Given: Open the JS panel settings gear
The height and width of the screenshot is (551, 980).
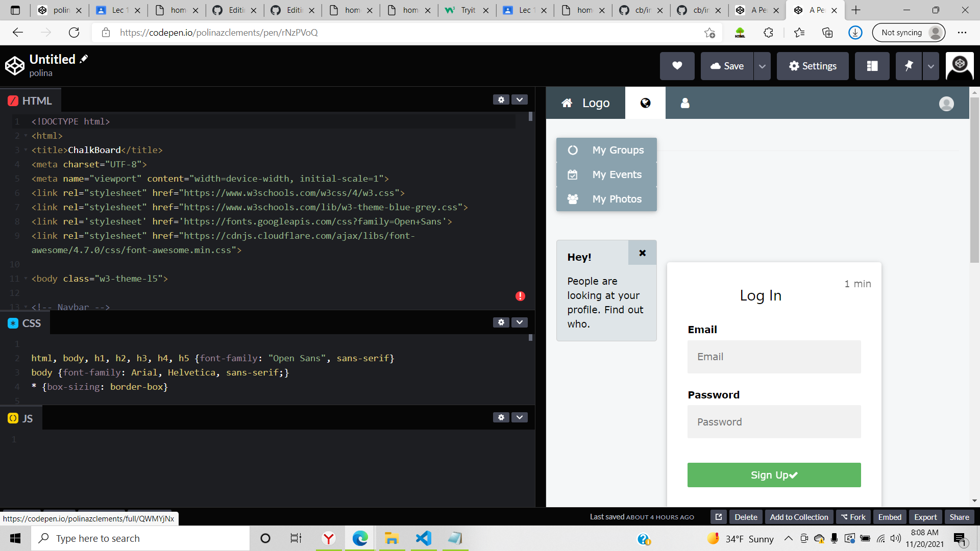Looking at the screenshot, I should 501,417.
